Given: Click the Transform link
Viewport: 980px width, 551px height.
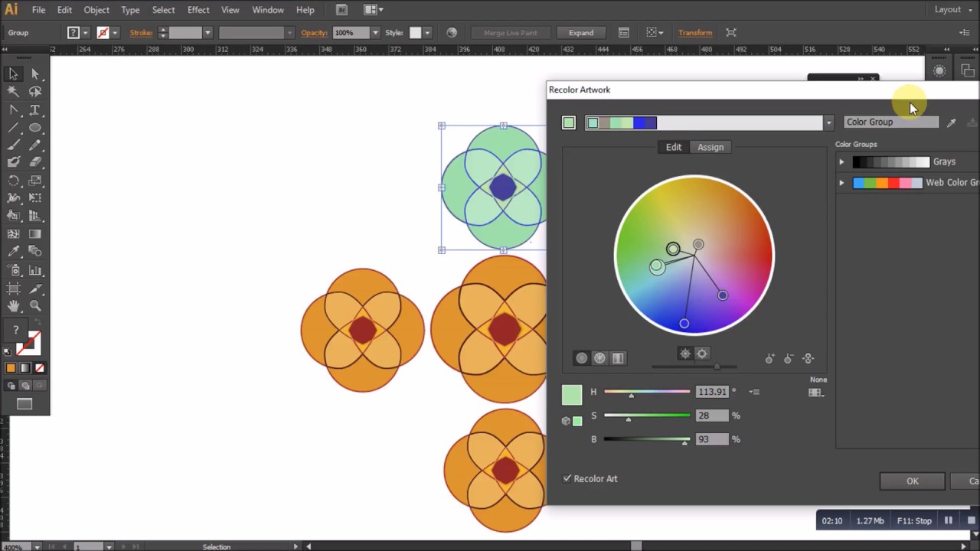Looking at the screenshot, I should click(x=695, y=33).
